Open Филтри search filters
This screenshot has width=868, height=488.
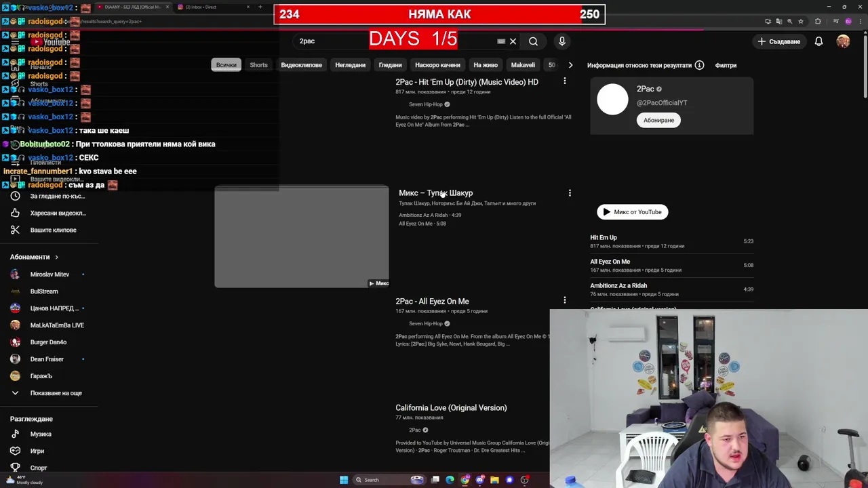coord(726,65)
